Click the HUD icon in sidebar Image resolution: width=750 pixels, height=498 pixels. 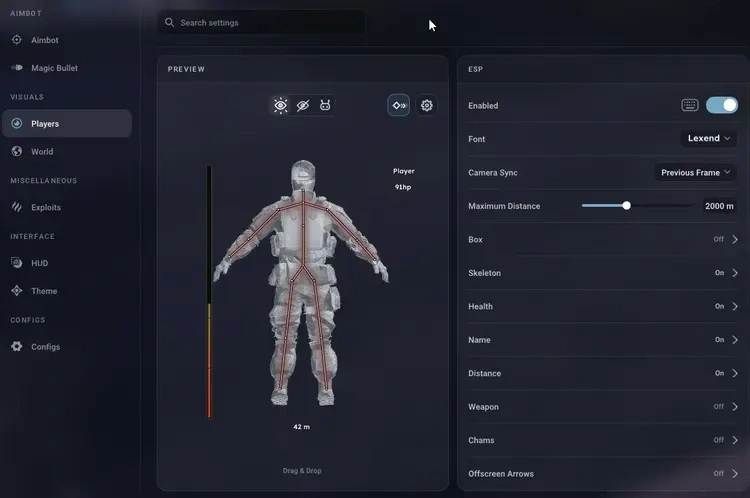pyautogui.click(x=17, y=263)
